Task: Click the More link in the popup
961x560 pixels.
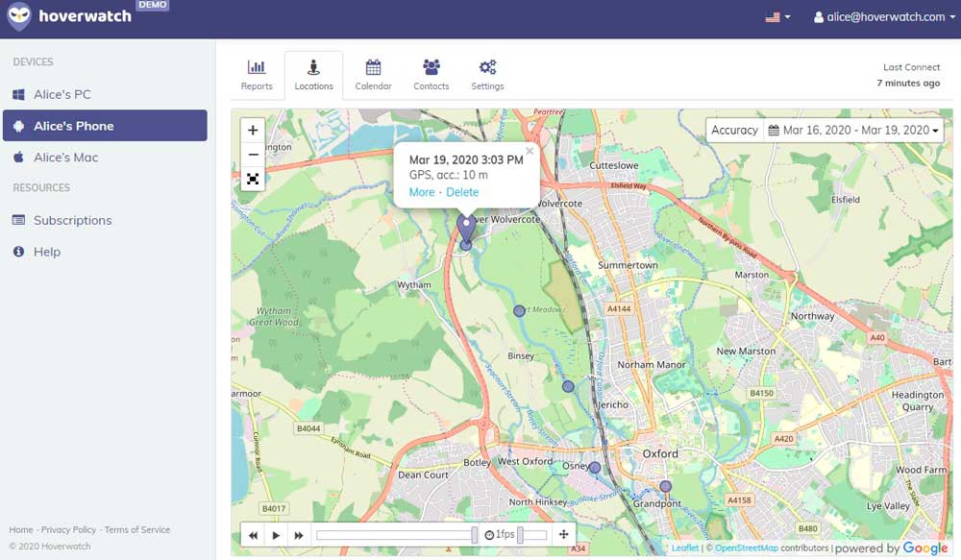Action: coord(421,192)
